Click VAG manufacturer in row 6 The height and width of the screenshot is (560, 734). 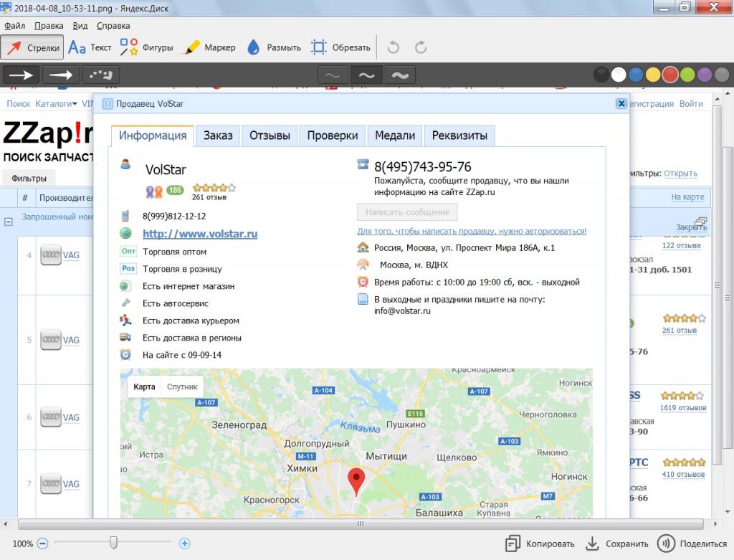(71, 417)
